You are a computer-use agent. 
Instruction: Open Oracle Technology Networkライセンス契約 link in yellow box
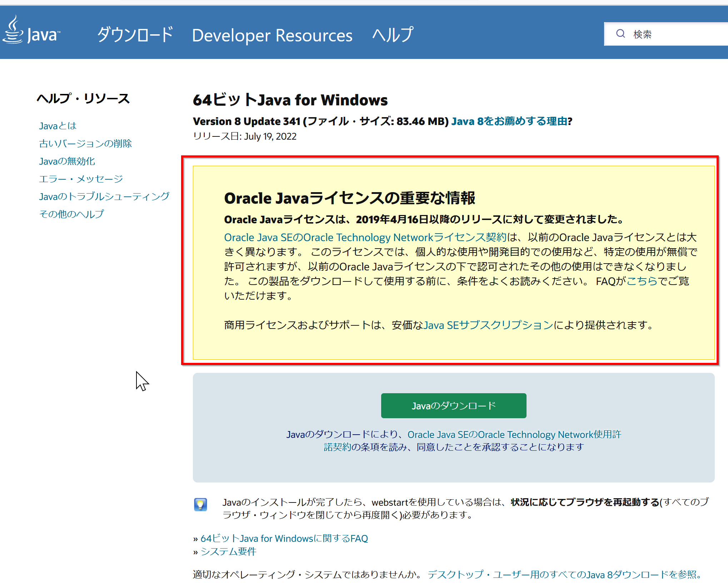coord(365,237)
